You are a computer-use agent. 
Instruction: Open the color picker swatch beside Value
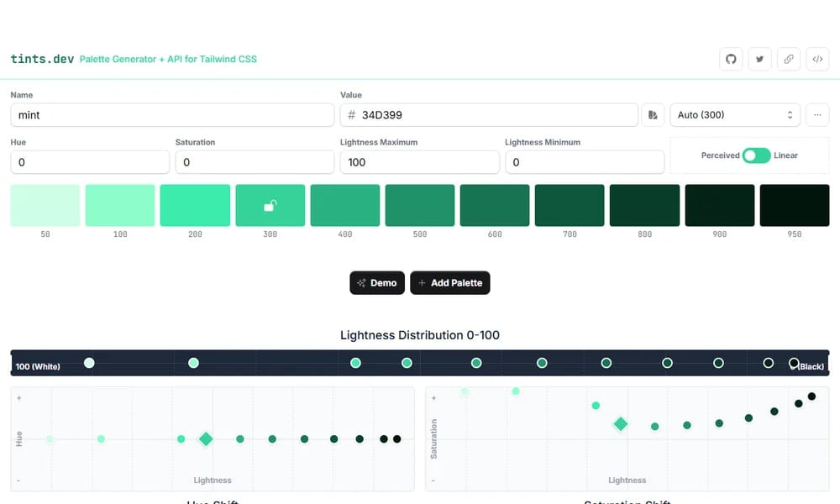(653, 115)
